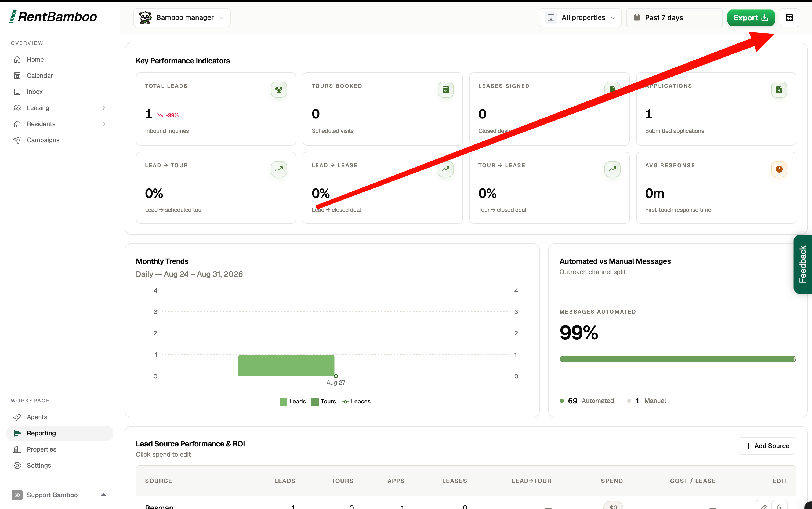The image size is (812, 509).
Task: Click the Total Leads people icon
Action: (279, 90)
